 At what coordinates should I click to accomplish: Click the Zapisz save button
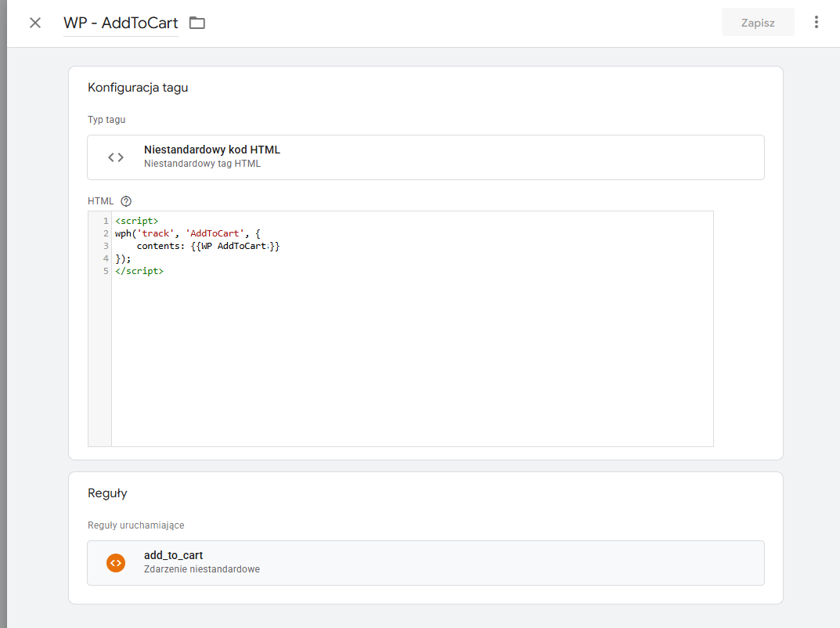tap(758, 23)
